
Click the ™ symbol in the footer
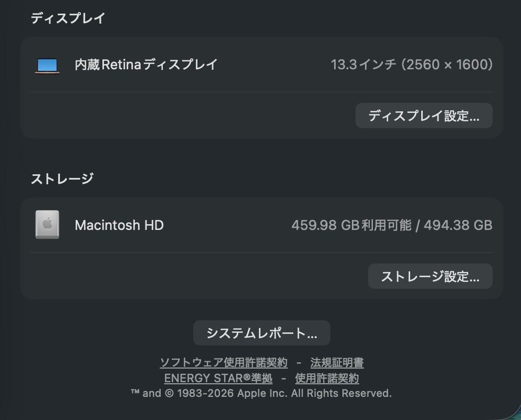135,393
